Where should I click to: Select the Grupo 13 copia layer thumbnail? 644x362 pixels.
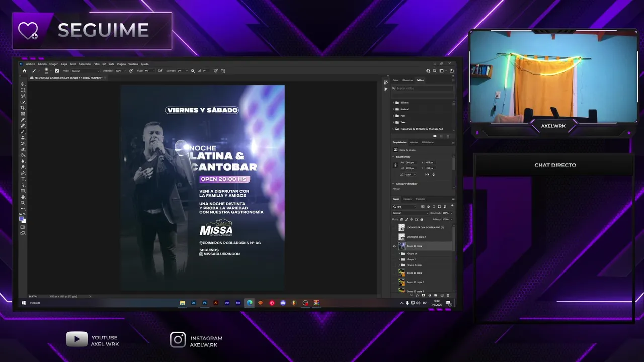coord(401,273)
